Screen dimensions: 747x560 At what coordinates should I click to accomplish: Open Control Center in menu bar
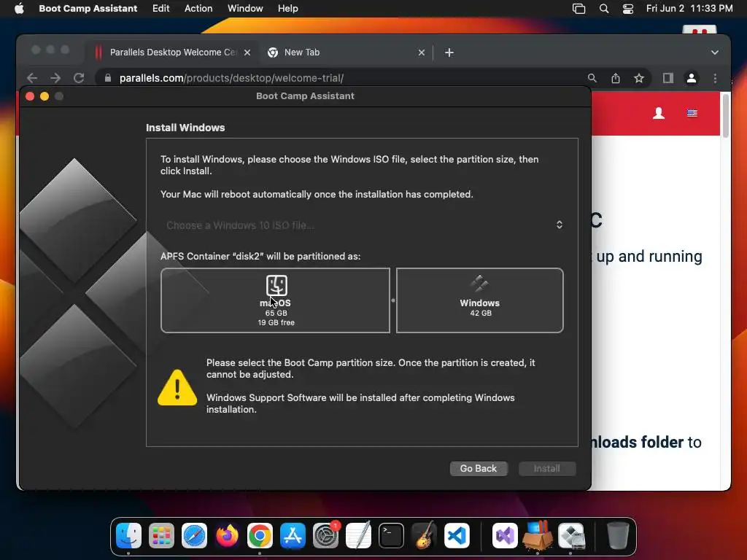[628, 9]
